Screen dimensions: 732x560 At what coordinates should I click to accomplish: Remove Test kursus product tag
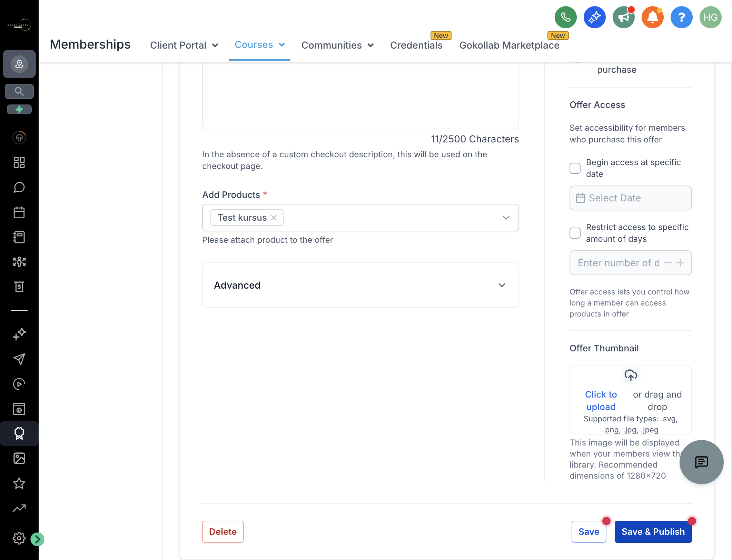coord(274,218)
